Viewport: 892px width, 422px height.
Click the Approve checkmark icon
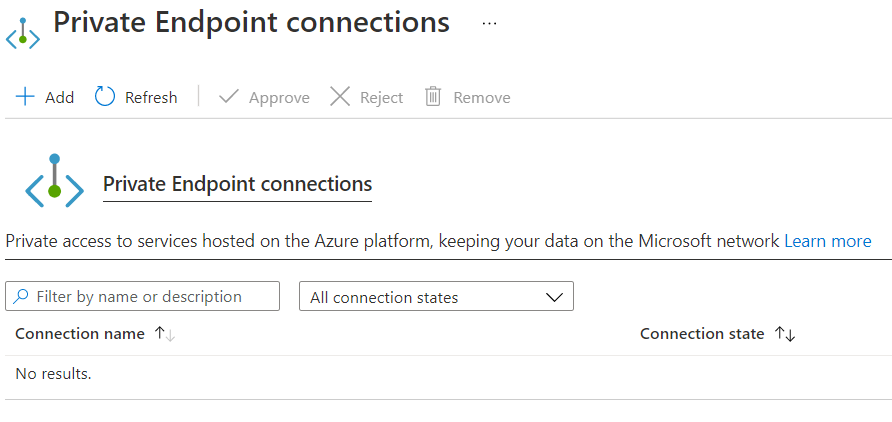pyautogui.click(x=229, y=97)
